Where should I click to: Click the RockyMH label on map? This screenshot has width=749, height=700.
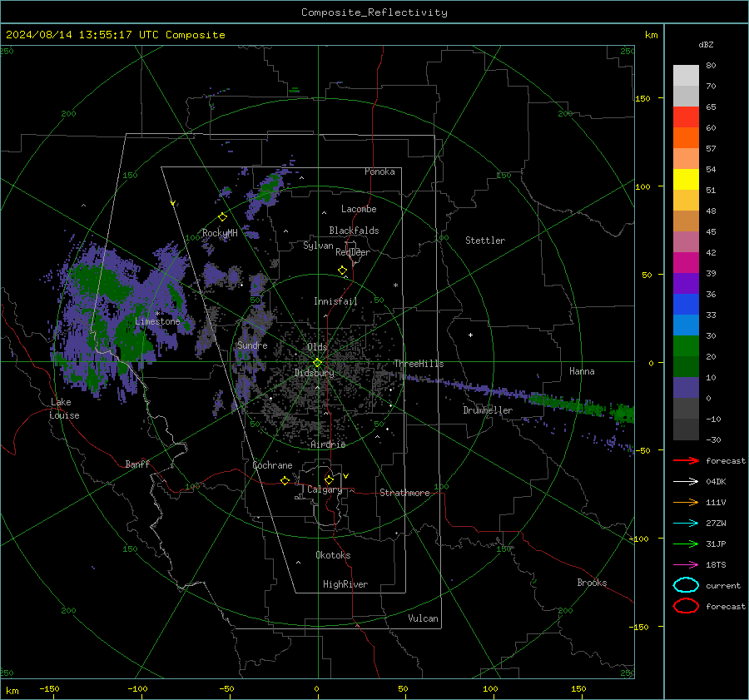click(220, 233)
